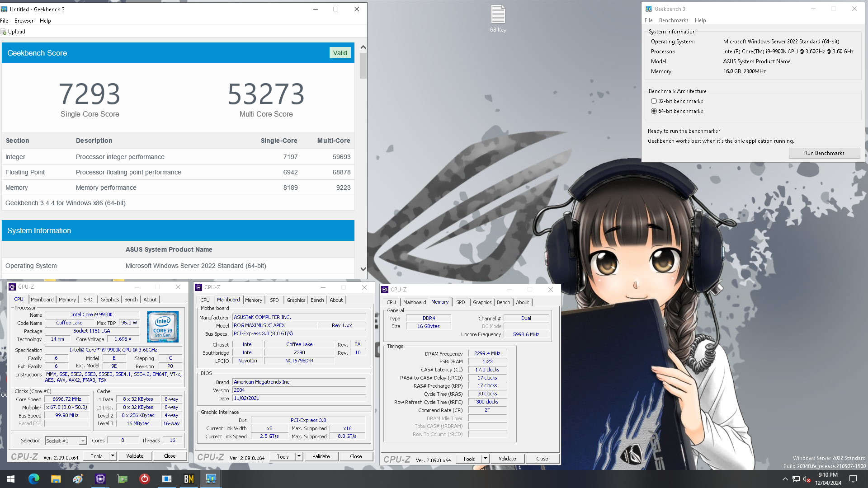Click the Tools button in the CPU-Z Memory window
Screen dimensions: 868x488
coord(469,459)
